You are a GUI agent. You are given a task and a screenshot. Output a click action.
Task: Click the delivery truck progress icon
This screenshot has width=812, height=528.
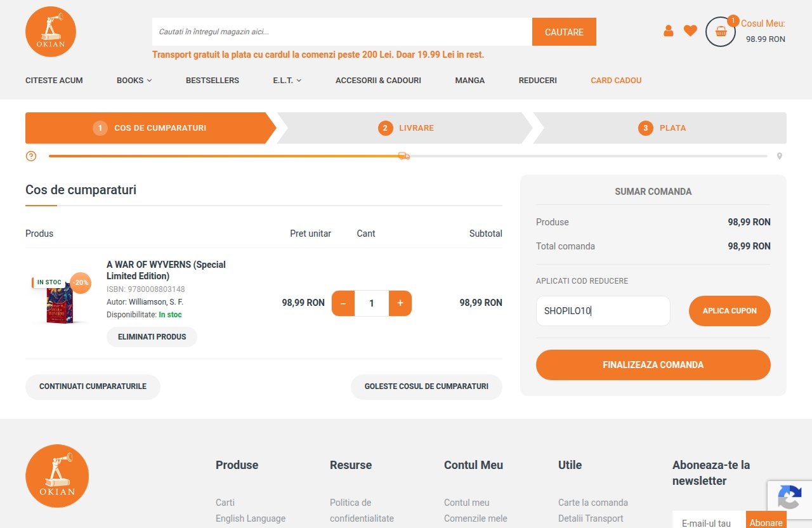403,155
